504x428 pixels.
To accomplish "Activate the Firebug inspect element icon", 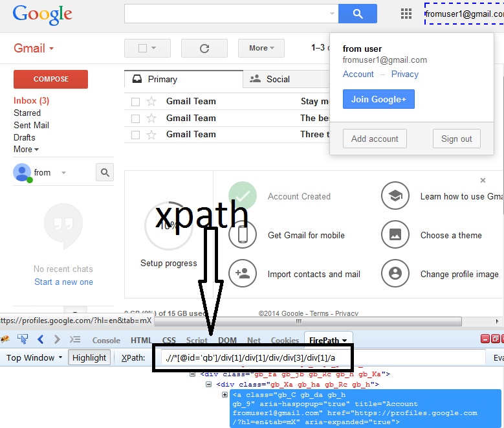I will click(x=23, y=339).
